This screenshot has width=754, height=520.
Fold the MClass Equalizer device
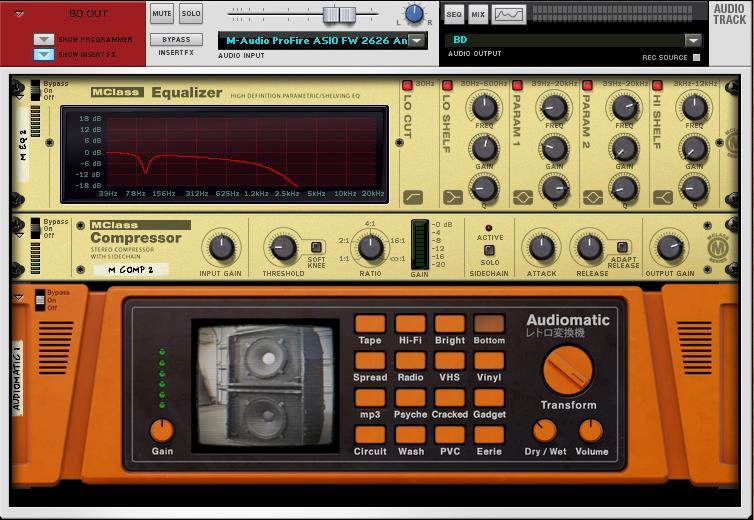coord(19,98)
